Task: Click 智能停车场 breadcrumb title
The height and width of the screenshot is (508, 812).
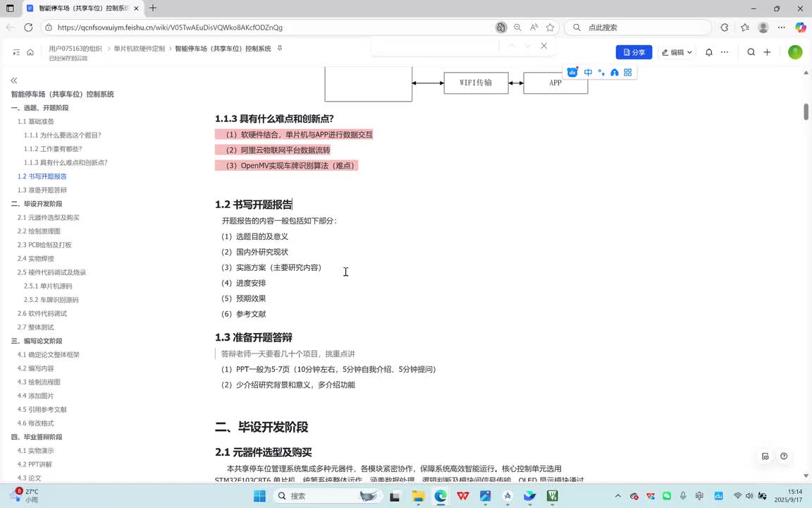Action: tap(223, 48)
